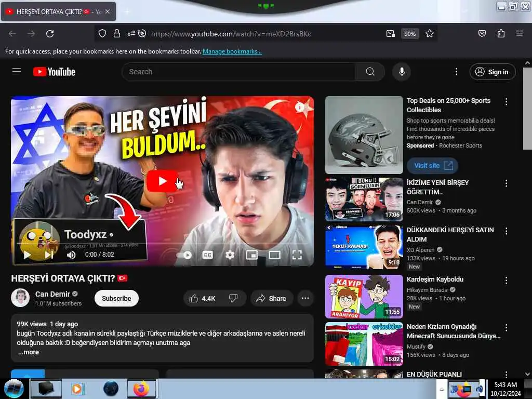The width and height of the screenshot is (532, 399).
Task: Click autoplay blocked icon in address bar
Action: (x=142, y=33)
